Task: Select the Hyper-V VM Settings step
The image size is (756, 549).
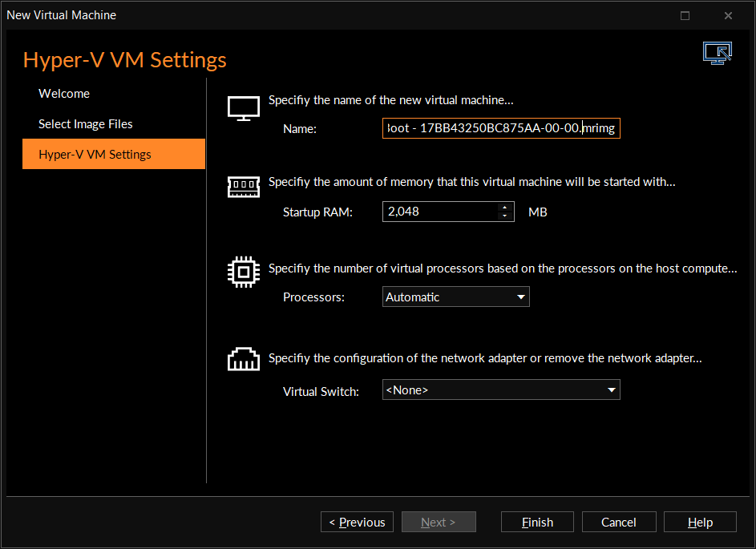Action: [x=114, y=154]
